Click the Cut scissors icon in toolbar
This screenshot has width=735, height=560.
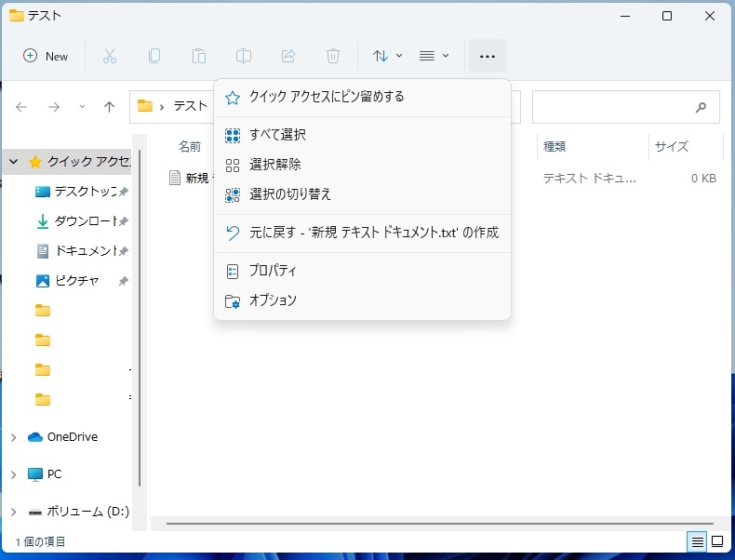click(110, 56)
